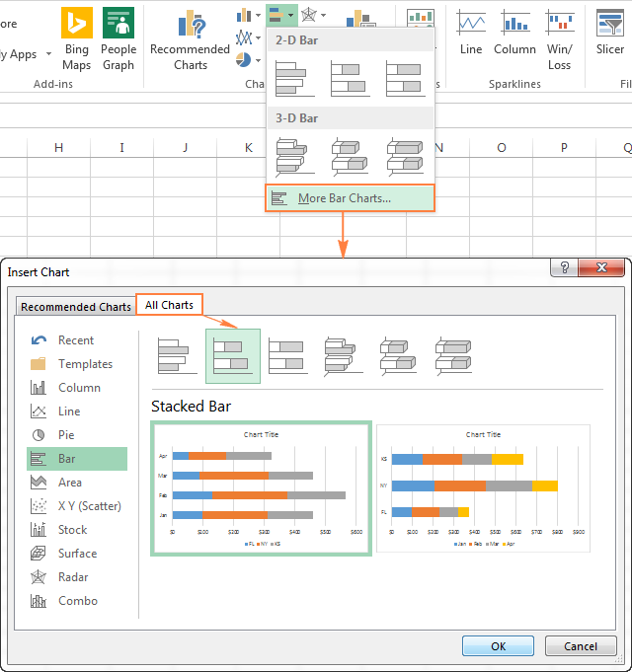Image resolution: width=632 pixels, height=672 pixels.
Task: Select the Combo chart category
Action: [77, 601]
